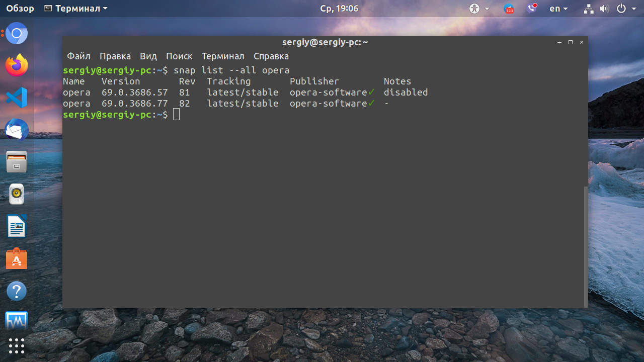Launch LibreOffice Writer from the dock

[x=17, y=226]
